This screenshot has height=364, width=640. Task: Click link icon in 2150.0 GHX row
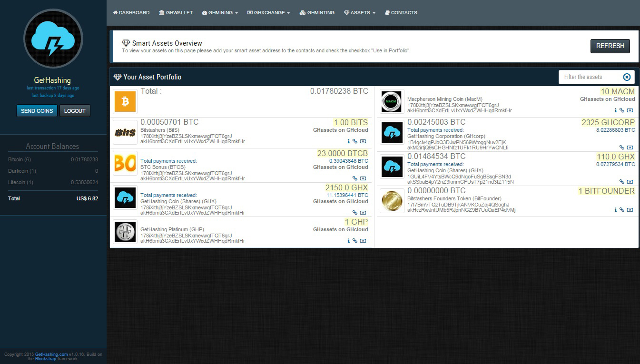point(354,213)
